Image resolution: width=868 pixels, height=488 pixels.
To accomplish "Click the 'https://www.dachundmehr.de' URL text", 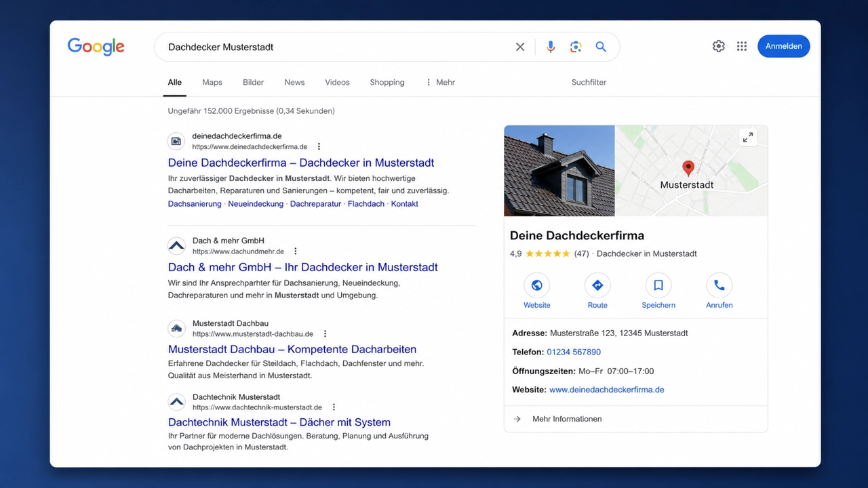I will (239, 251).
